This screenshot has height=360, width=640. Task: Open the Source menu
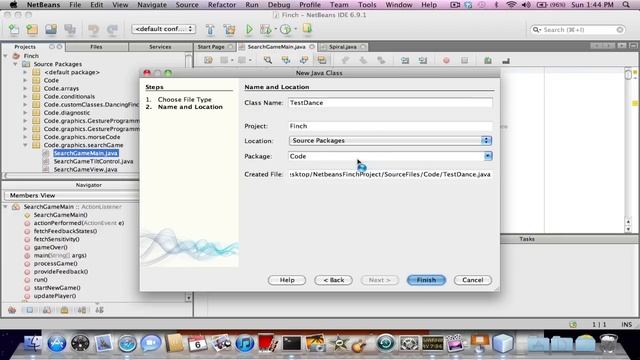click(187, 5)
